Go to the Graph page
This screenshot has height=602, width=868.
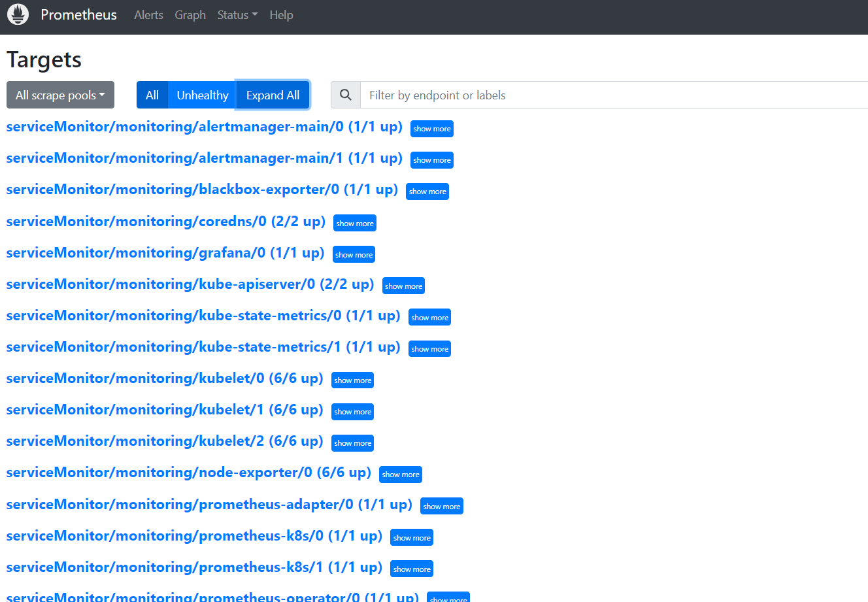190,14
